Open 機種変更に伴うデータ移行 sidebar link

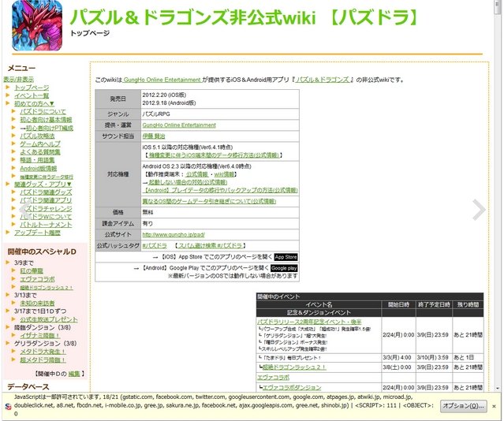(47, 177)
